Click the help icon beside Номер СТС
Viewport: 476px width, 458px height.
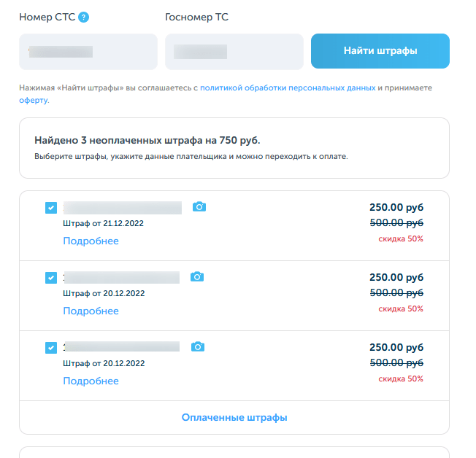pyautogui.click(x=84, y=17)
